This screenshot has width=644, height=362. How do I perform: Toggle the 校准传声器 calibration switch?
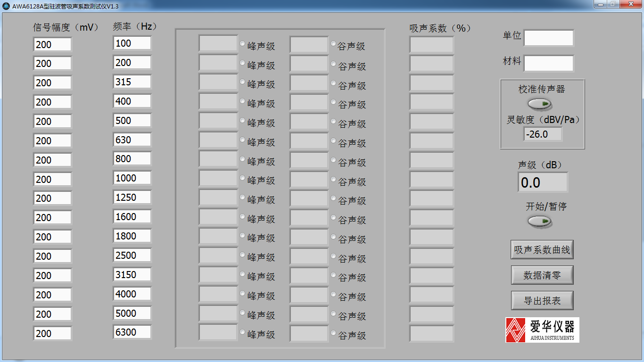pyautogui.click(x=540, y=104)
